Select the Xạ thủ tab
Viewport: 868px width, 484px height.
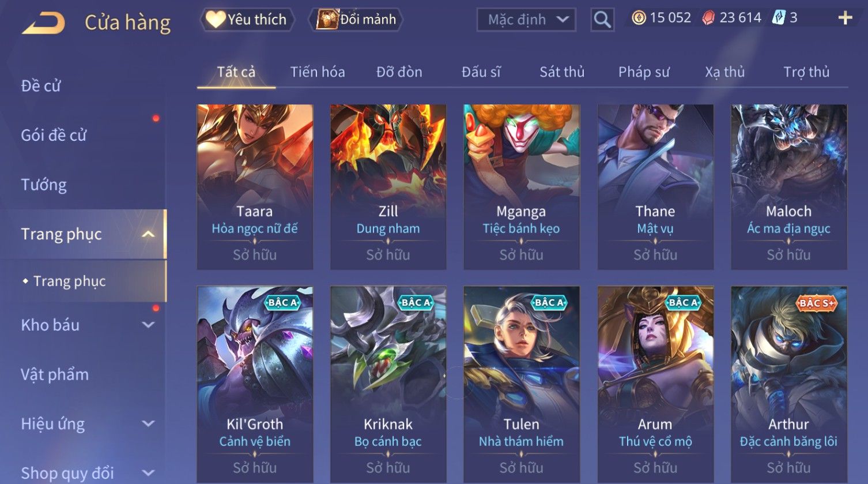click(x=724, y=72)
